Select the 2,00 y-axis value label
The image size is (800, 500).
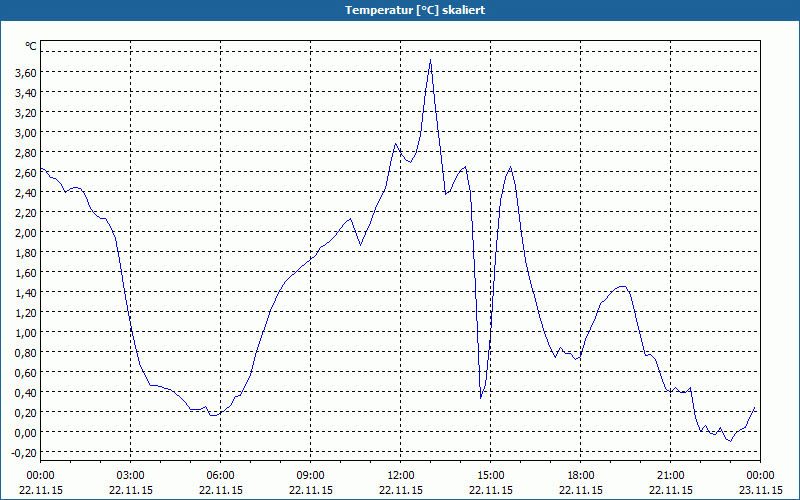coord(26,233)
